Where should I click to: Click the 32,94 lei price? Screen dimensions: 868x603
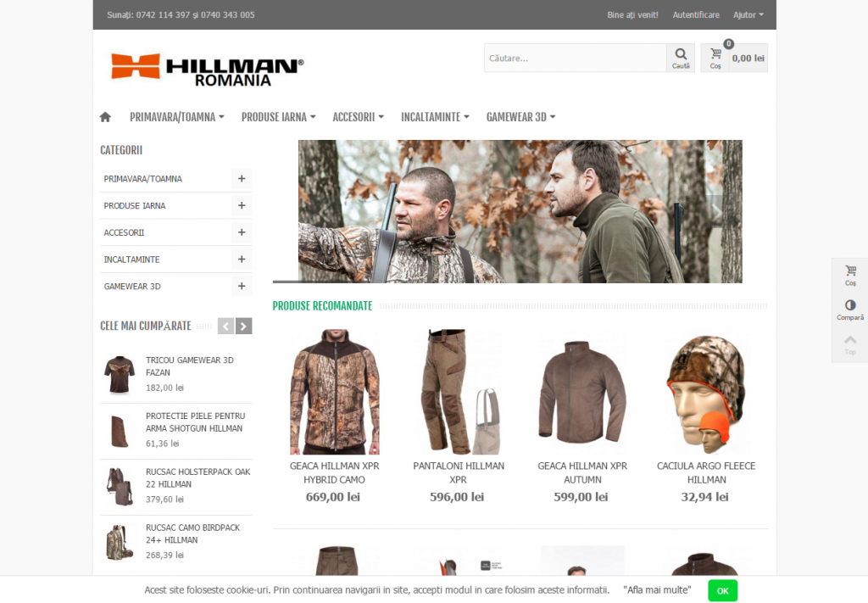[704, 497]
